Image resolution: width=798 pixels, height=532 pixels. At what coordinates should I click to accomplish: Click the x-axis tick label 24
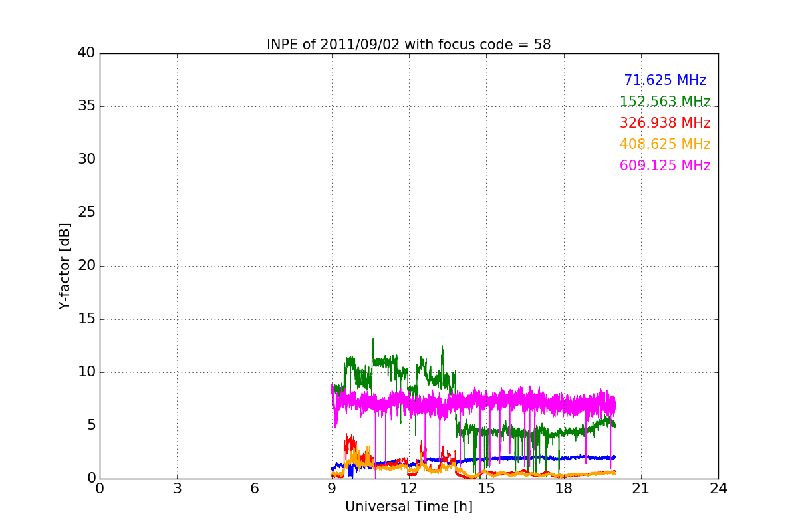click(718, 489)
